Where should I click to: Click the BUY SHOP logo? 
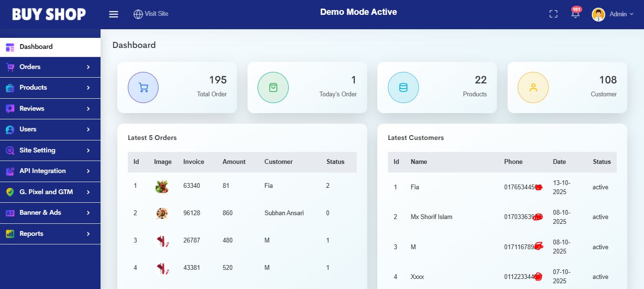[49, 14]
